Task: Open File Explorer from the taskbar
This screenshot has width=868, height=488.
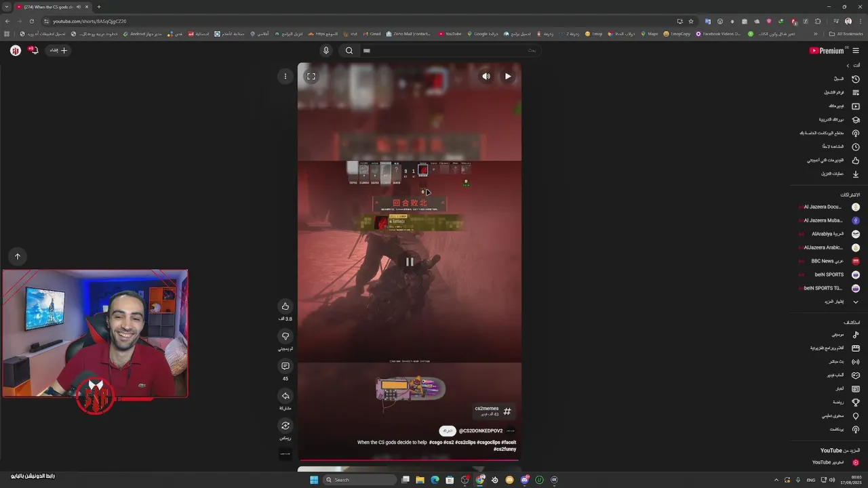Action: point(420,480)
